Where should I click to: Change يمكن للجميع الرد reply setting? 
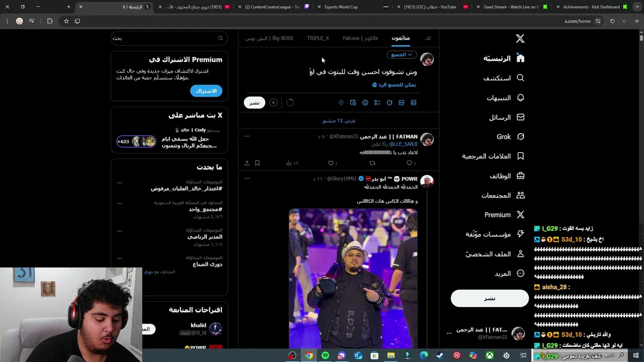(394, 85)
